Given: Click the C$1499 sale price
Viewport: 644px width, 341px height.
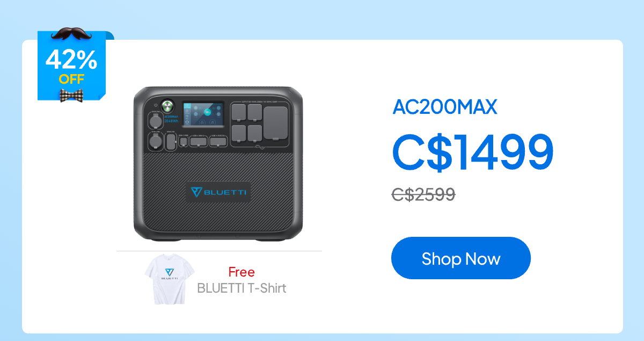Looking at the screenshot, I should (x=473, y=151).
